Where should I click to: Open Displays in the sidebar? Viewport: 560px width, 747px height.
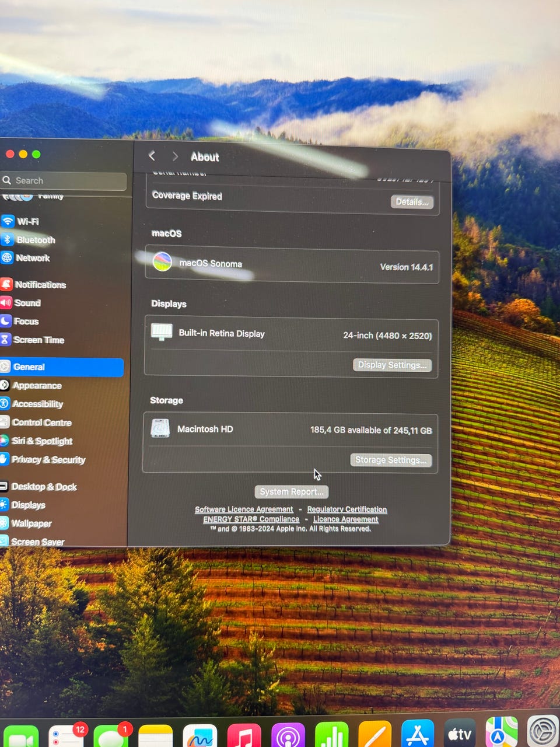(x=23, y=505)
